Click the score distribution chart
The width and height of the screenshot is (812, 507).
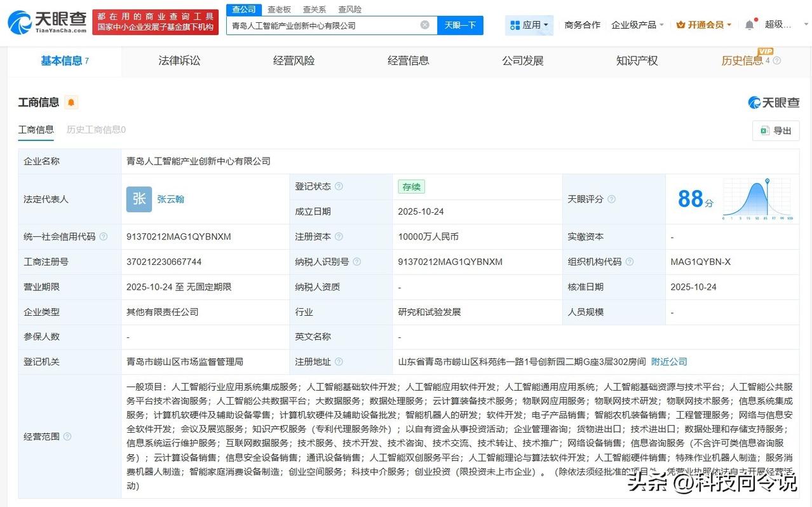click(x=757, y=199)
